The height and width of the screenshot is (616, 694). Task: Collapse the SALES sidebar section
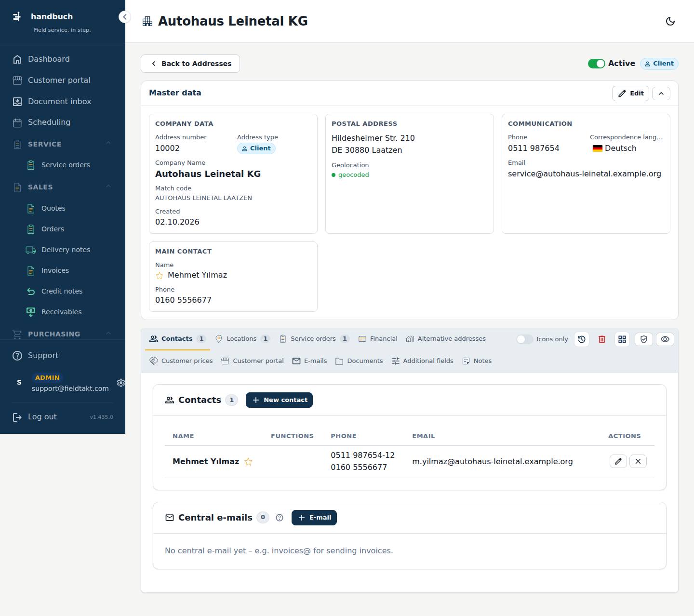tap(108, 187)
